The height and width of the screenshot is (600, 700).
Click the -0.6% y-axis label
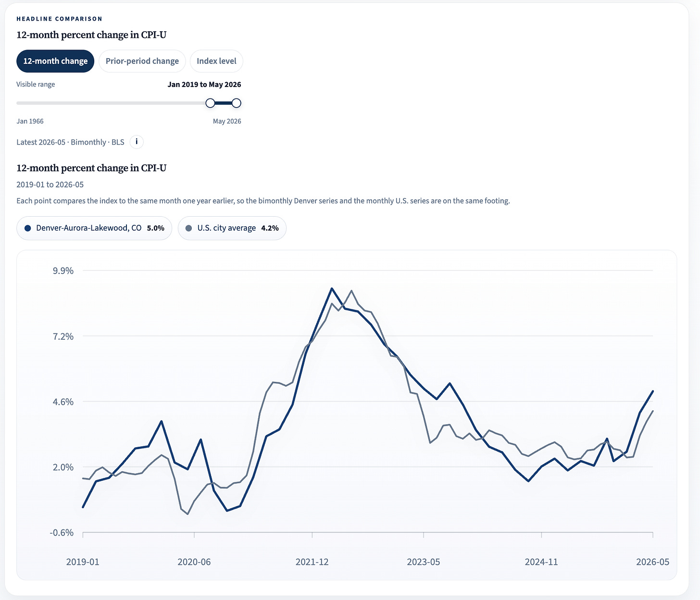coord(62,532)
